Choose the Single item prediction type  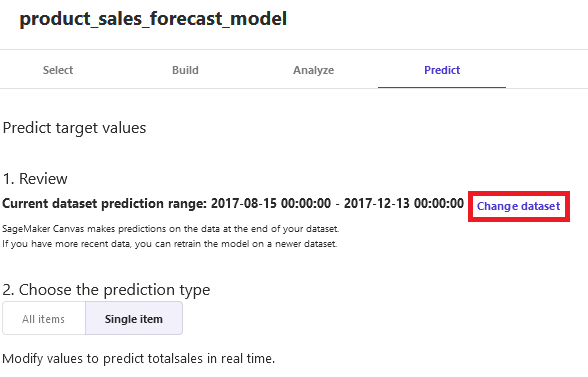pyautogui.click(x=134, y=319)
